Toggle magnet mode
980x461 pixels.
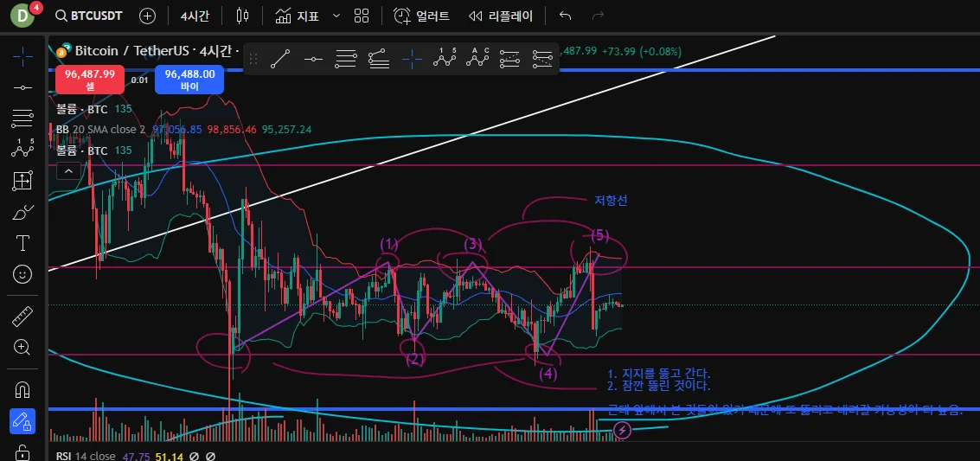click(22, 389)
